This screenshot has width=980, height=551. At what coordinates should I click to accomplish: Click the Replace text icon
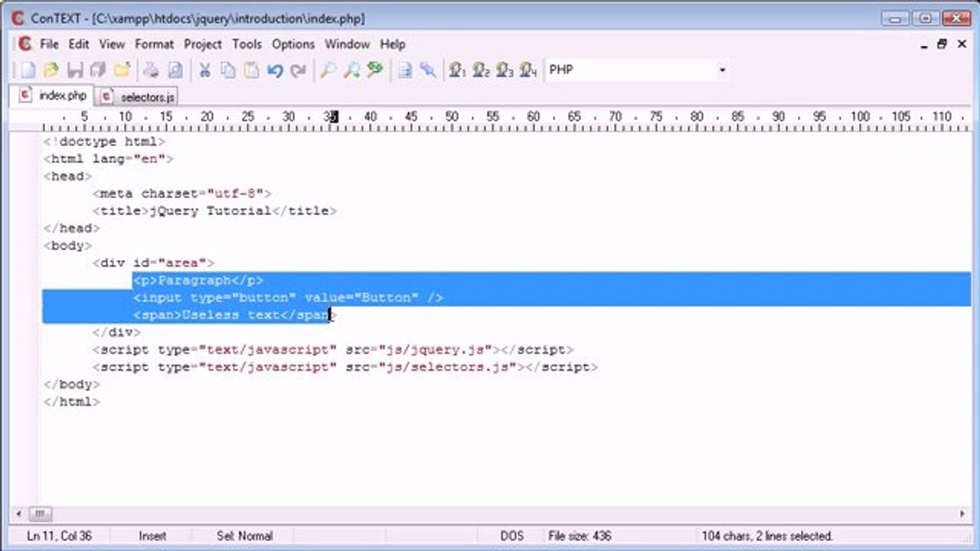coord(374,70)
